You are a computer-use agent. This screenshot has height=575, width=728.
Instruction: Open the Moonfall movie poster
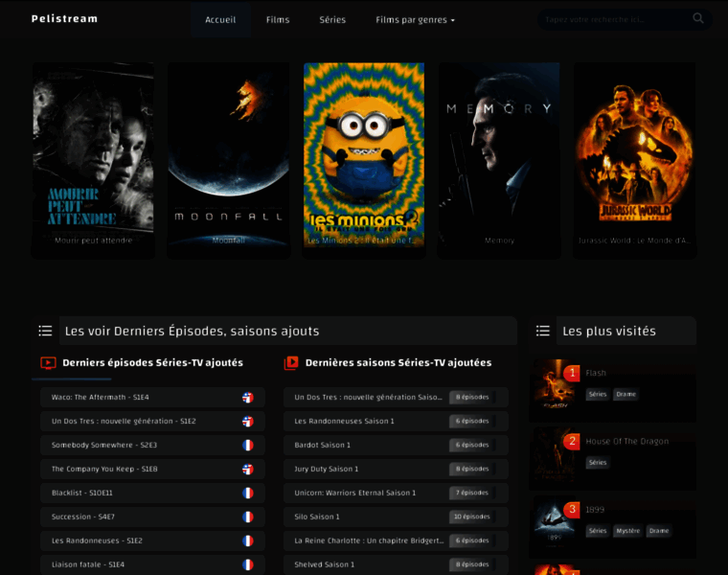click(x=229, y=160)
